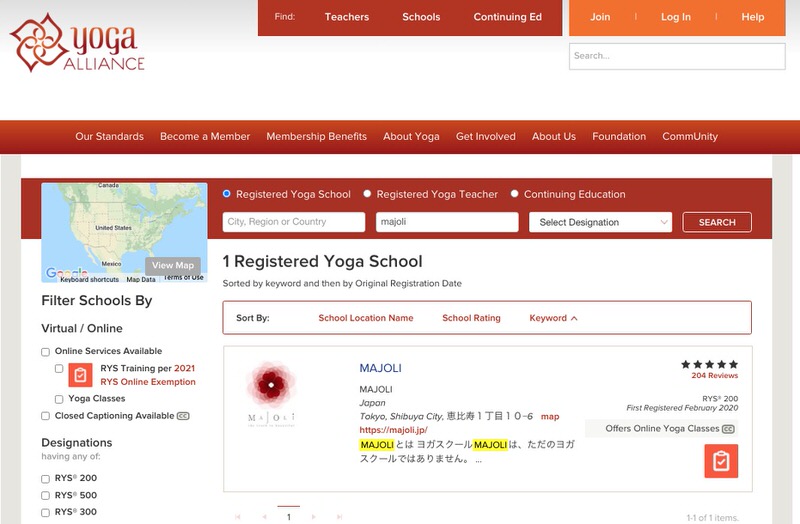The height and width of the screenshot is (524, 800).
Task: Tick the Yoga Classes checkbox
Action: tap(59, 399)
